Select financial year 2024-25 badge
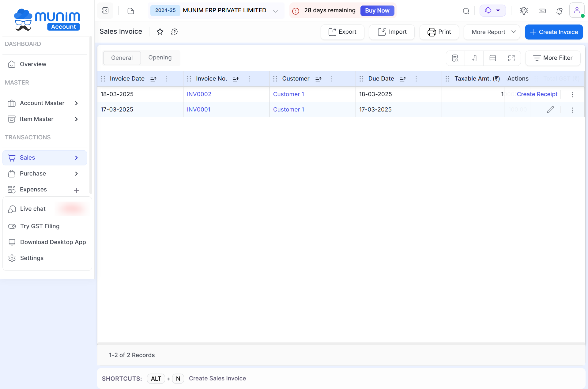The height and width of the screenshot is (389, 588). click(165, 10)
